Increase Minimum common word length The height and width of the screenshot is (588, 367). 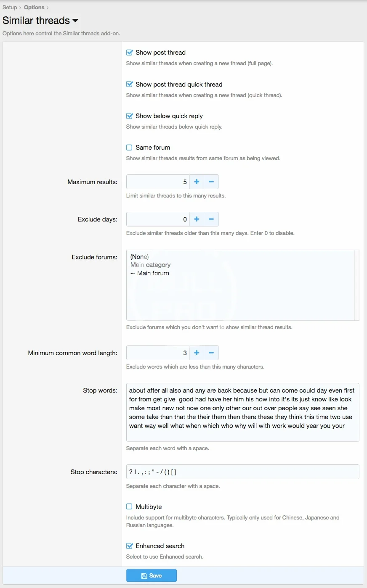197,353
